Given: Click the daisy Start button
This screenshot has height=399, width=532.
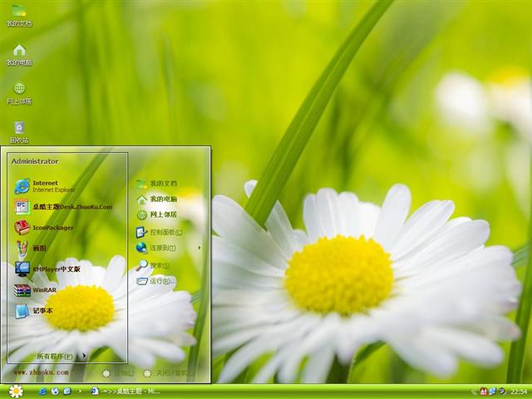Looking at the screenshot, I should [16, 392].
